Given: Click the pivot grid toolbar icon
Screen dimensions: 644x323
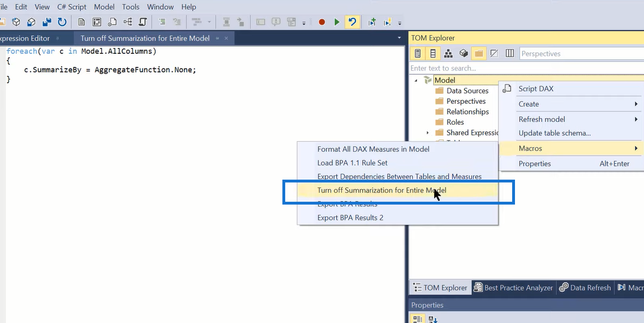Looking at the screenshot, I should point(97,22).
